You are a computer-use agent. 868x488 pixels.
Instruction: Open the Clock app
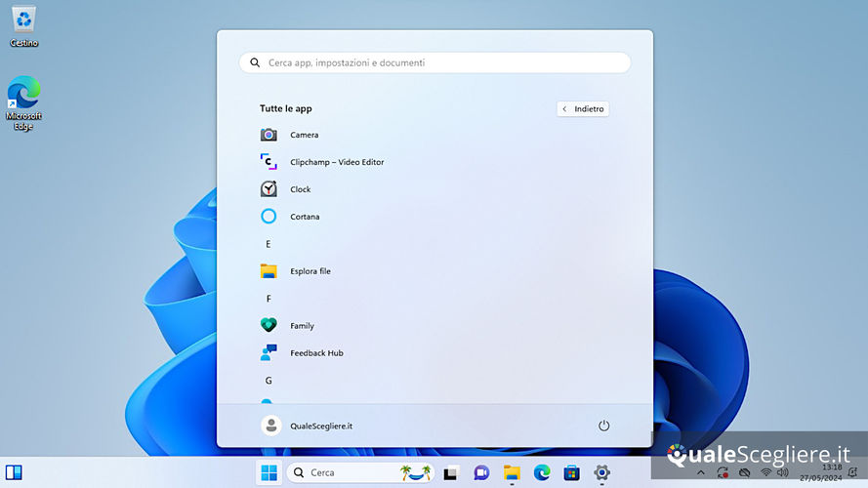(x=300, y=189)
